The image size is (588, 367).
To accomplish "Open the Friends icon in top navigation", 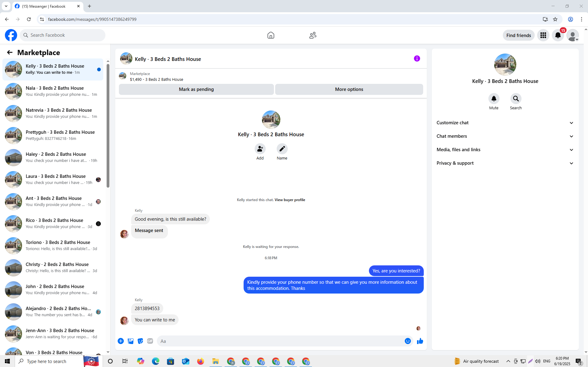I will point(313,35).
